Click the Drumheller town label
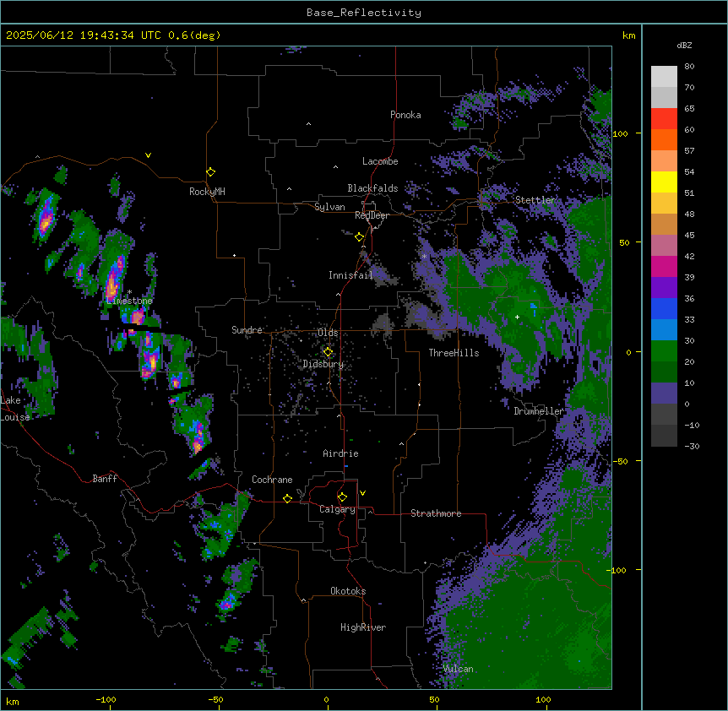 pos(539,411)
